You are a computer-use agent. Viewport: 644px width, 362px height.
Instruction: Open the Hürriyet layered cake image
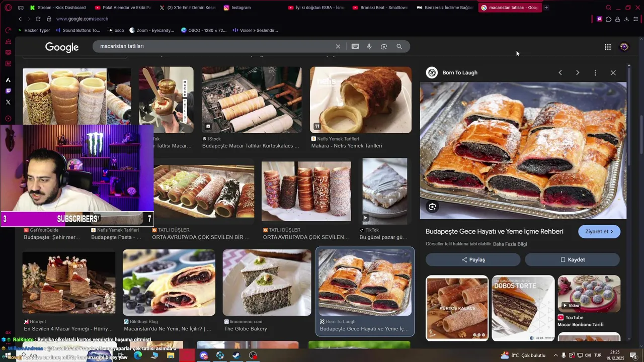pos(69,282)
